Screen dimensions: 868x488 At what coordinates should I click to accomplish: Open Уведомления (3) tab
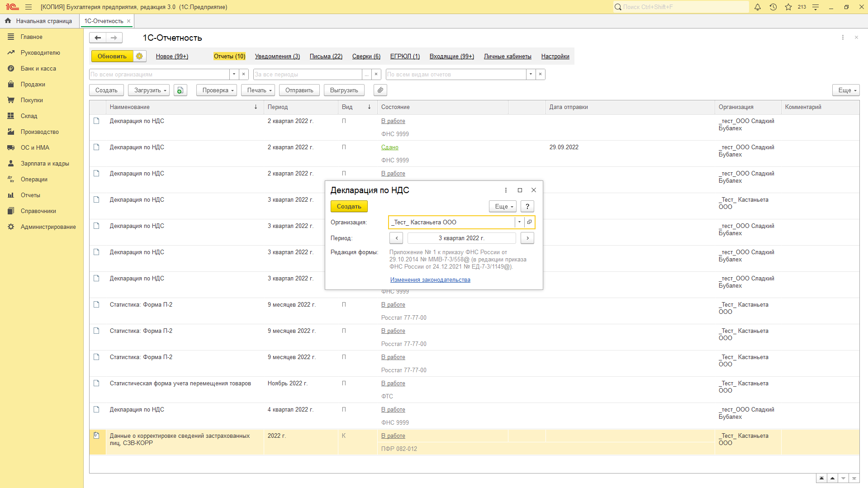pyautogui.click(x=277, y=56)
